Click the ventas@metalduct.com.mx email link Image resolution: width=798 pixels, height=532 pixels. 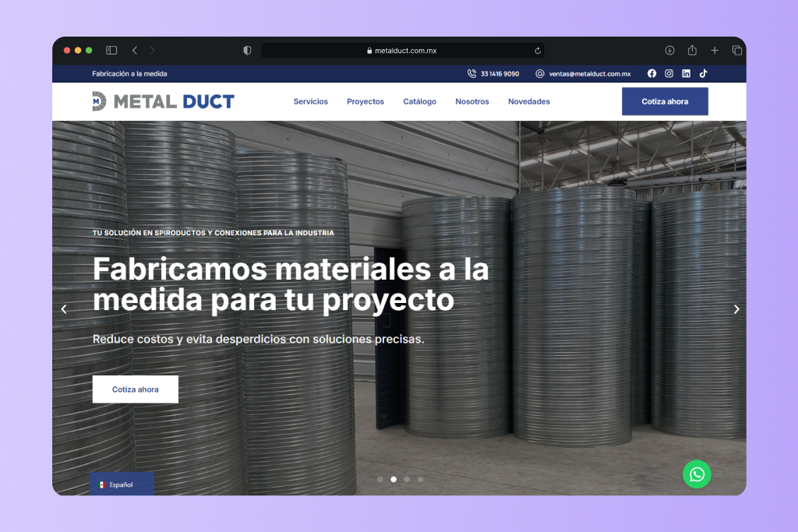[589, 74]
